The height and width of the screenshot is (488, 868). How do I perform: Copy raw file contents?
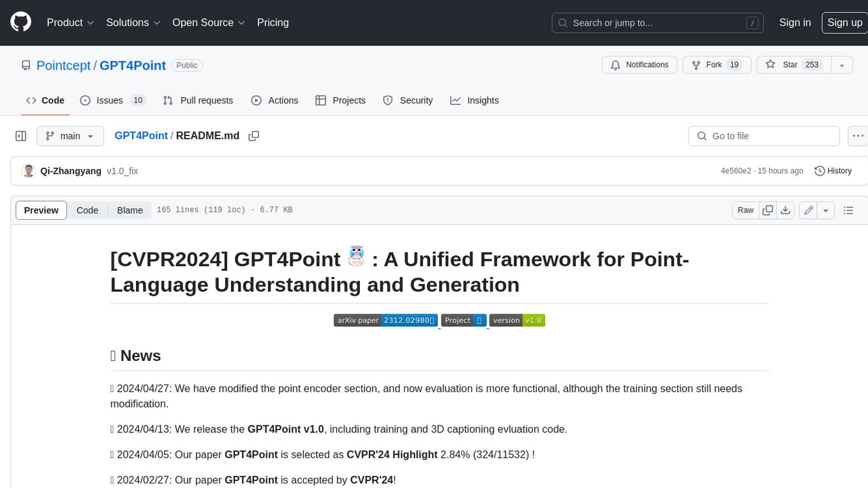coord(768,210)
